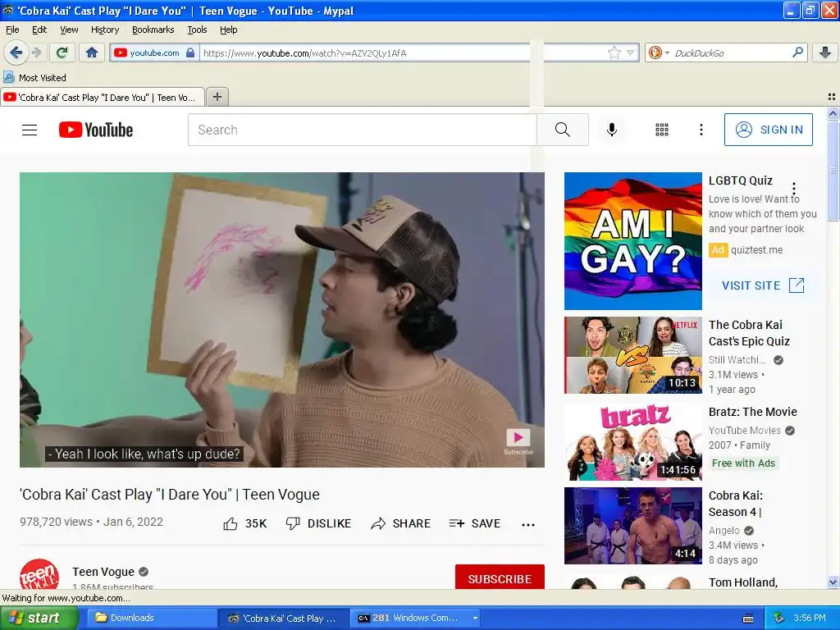The height and width of the screenshot is (630, 840).
Task: Expand Windows Command taskbar group dropdown
Action: [x=475, y=618]
